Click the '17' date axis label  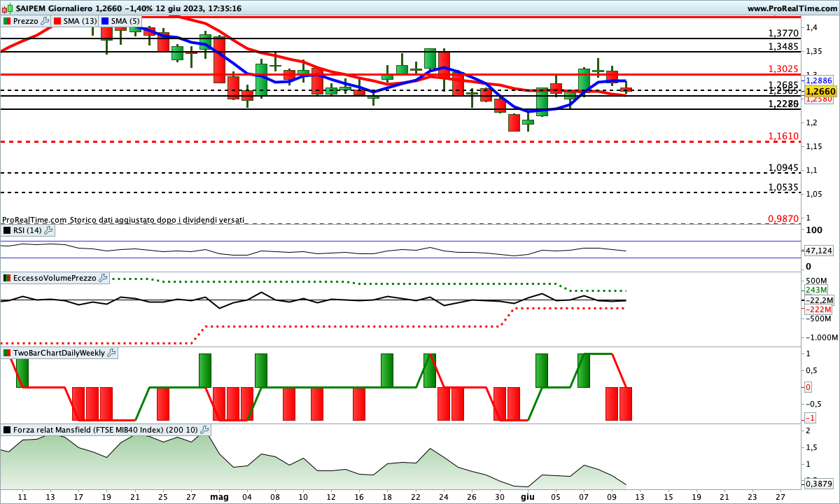[78, 496]
